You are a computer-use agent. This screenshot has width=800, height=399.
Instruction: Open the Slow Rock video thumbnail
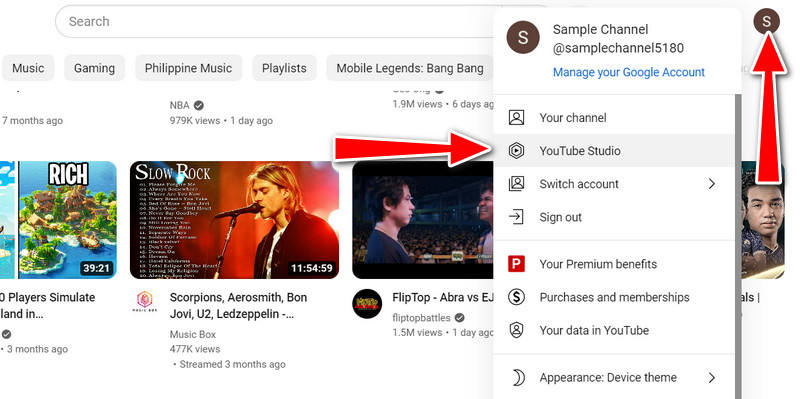point(234,220)
